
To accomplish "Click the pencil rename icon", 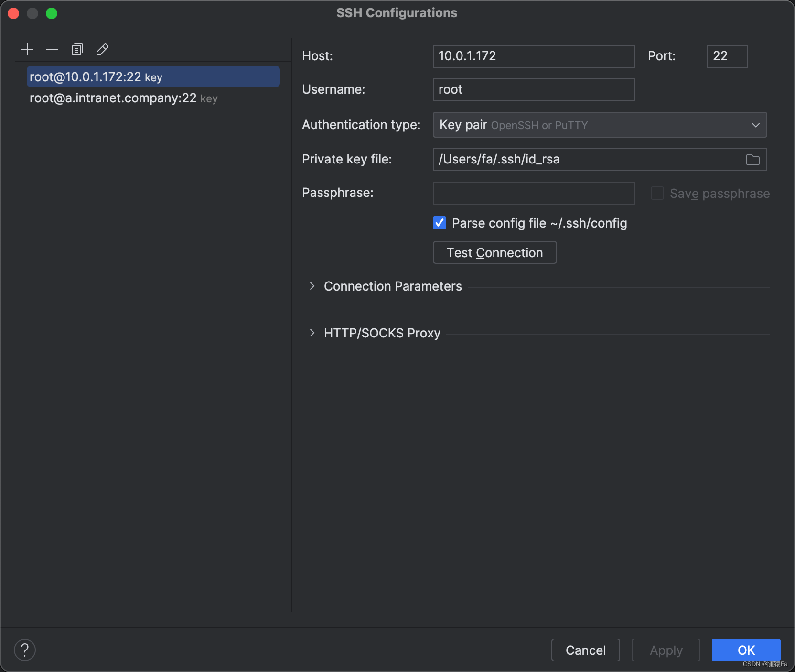I will click(x=102, y=49).
